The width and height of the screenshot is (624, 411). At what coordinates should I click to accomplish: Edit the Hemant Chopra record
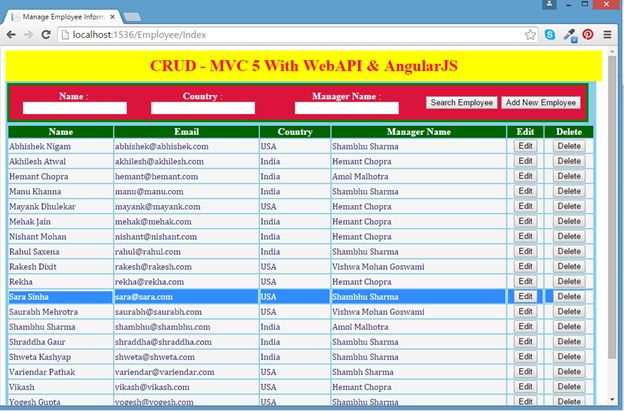tap(525, 176)
